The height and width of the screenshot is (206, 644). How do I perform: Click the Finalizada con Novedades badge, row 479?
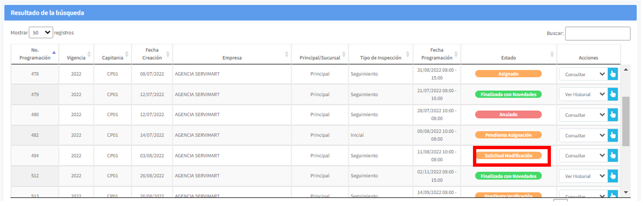pyautogui.click(x=508, y=94)
